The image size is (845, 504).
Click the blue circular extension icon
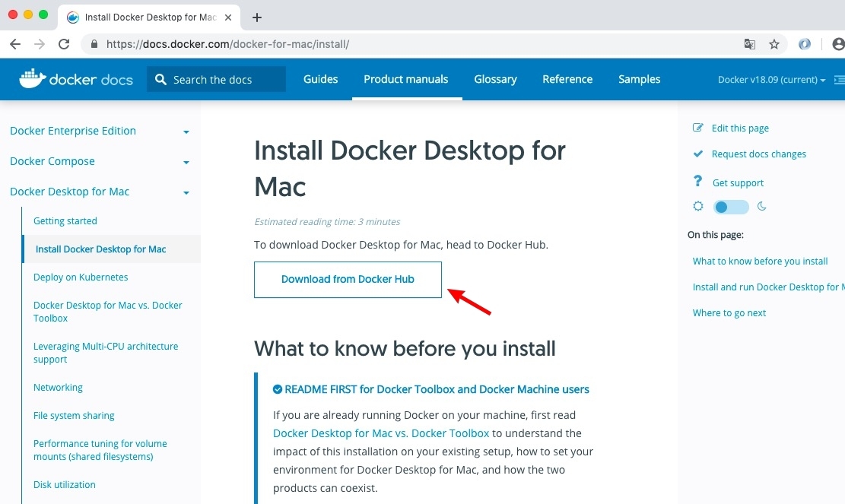805,44
